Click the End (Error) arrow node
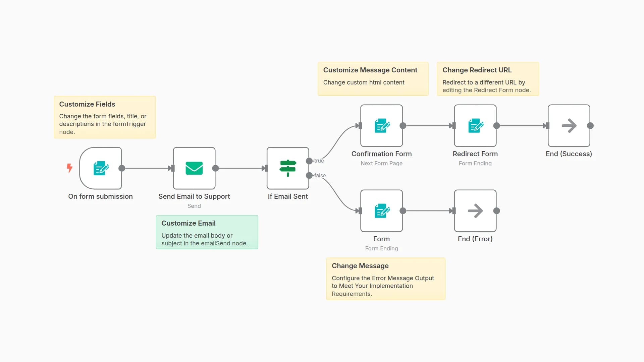Viewport: 644px width, 362px height. coord(475,211)
